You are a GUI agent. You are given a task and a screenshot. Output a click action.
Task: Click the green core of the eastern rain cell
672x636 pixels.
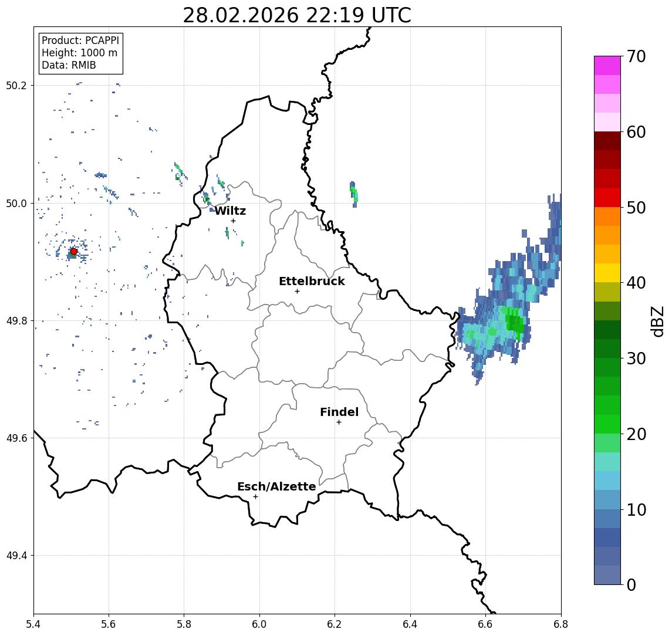click(514, 322)
